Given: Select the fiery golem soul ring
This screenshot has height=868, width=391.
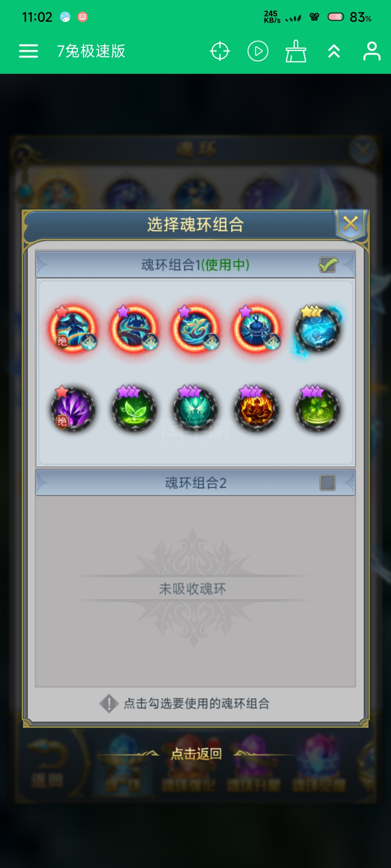Looking at the screenshot, I should point(256,409).
